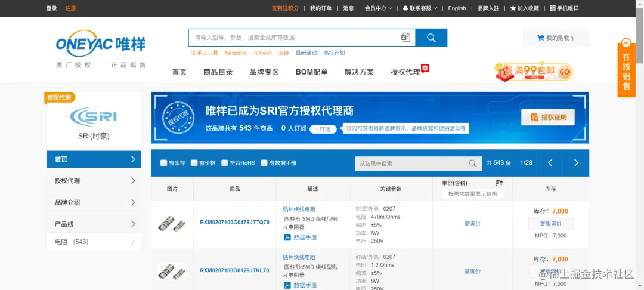Viewport: 644px width, 290px height.
Task: Click the 授权证明 button
Action: [x=548, y=117]
